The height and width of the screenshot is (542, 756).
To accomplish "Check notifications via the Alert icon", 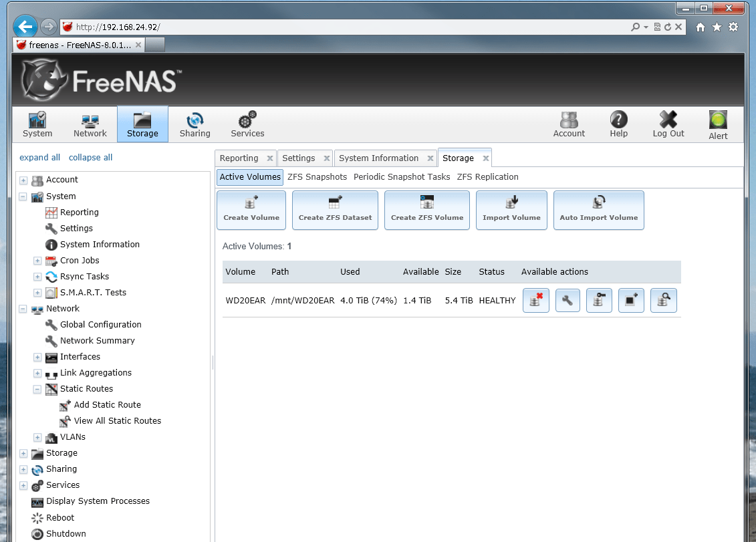I will coord(717,124).
